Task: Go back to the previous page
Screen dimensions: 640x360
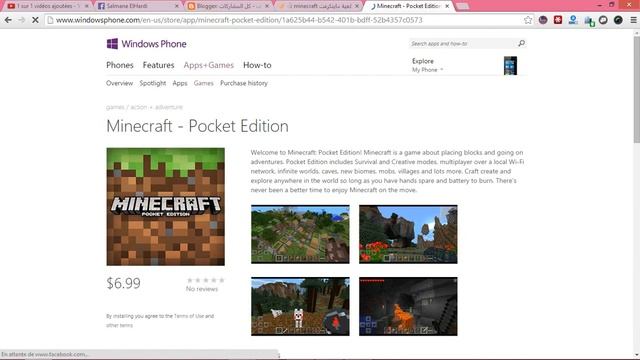Action: [x=8, y=20]
